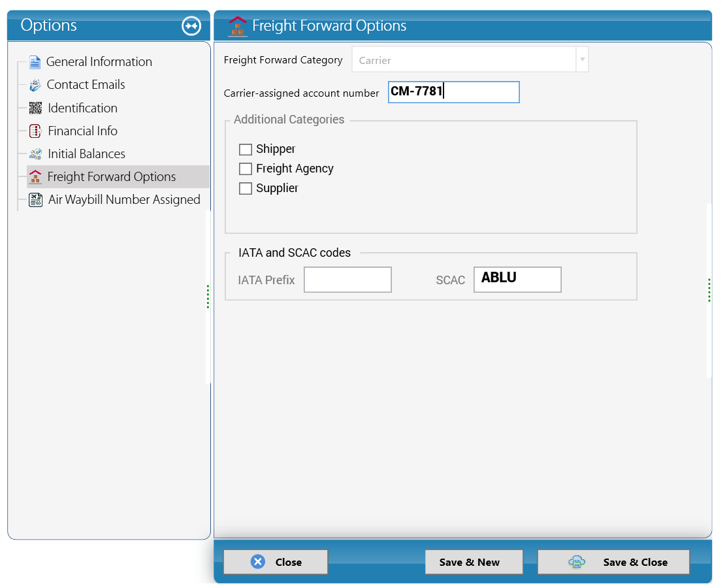Viewport: 725px width, 588px height.
Task: Click the "SCAC" label
Action: point(451,280)
